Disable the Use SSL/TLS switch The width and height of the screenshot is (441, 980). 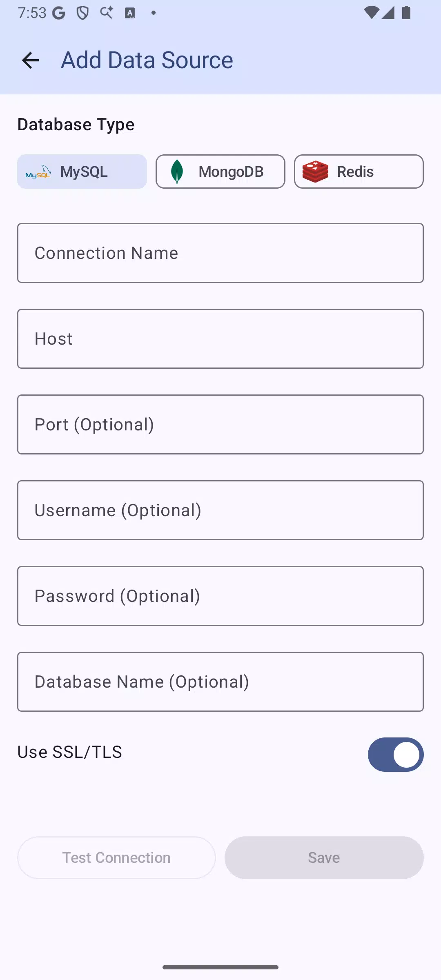click(x=396, y=755)
